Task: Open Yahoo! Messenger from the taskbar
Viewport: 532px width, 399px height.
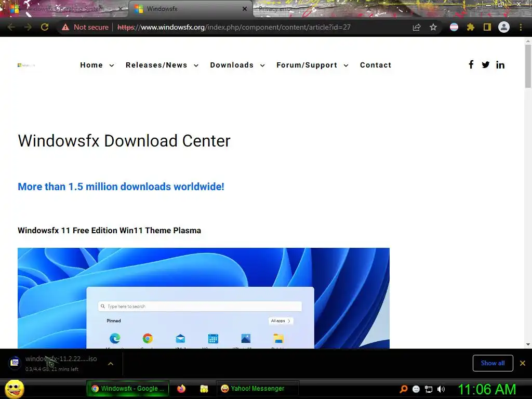Action: 258,389
